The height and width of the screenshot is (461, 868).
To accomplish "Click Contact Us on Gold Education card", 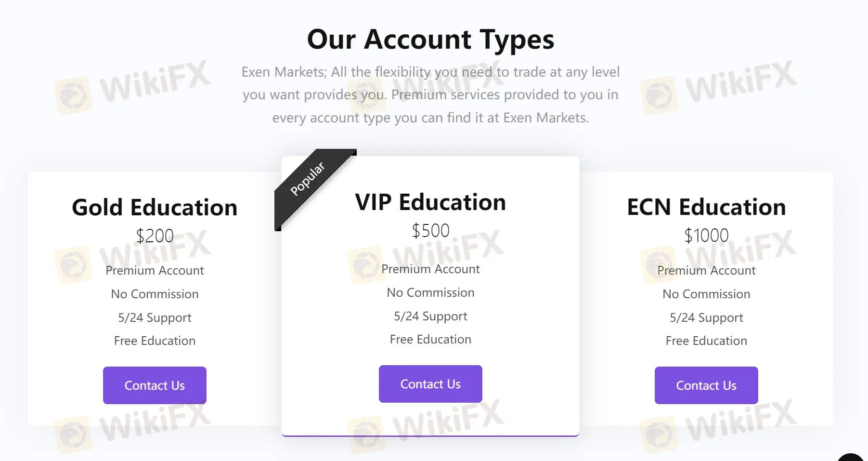I will [155, 385].
